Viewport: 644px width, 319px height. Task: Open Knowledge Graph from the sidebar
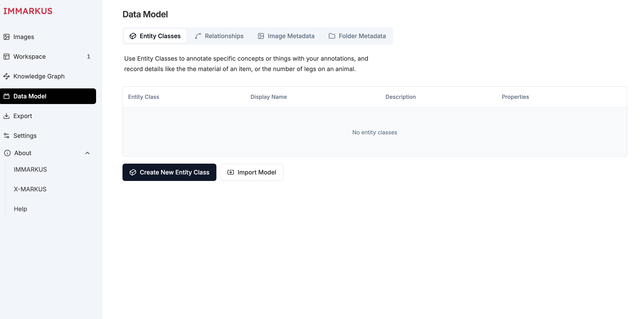[x=48, y=76]
